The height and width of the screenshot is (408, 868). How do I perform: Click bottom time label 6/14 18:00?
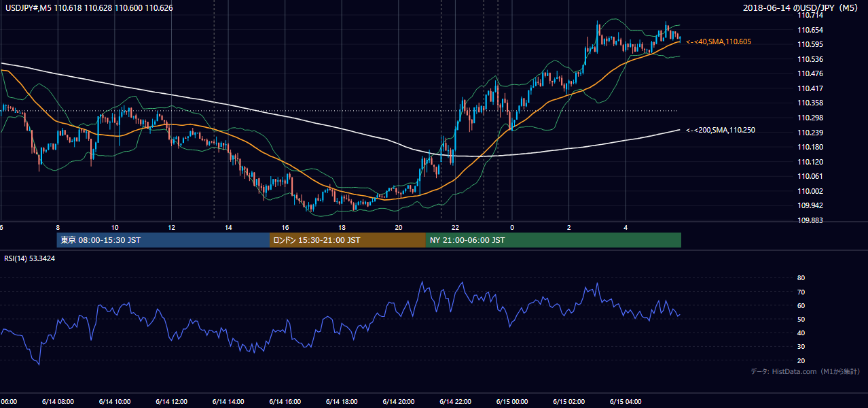pyautogui.click(x=342, y=402)
